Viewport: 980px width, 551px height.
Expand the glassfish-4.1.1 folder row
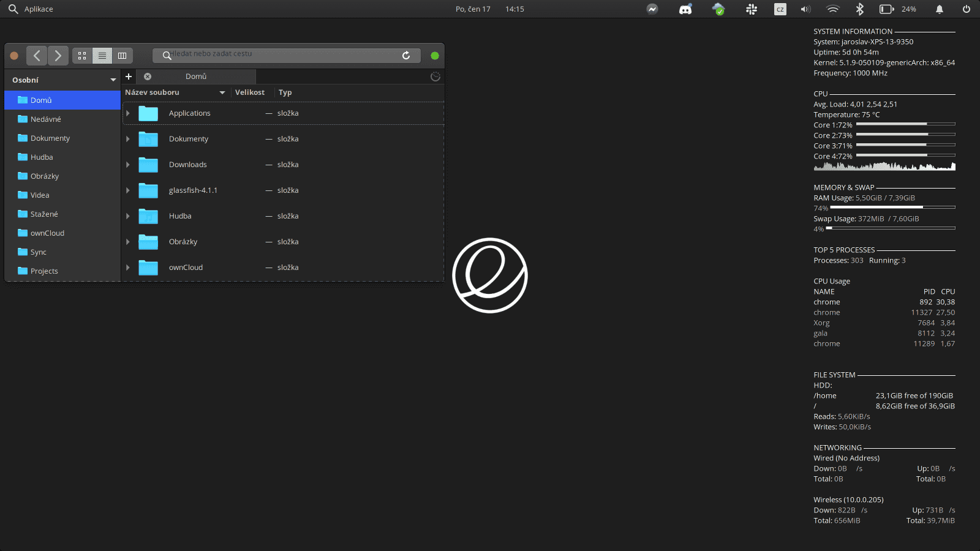coord(128,190)
